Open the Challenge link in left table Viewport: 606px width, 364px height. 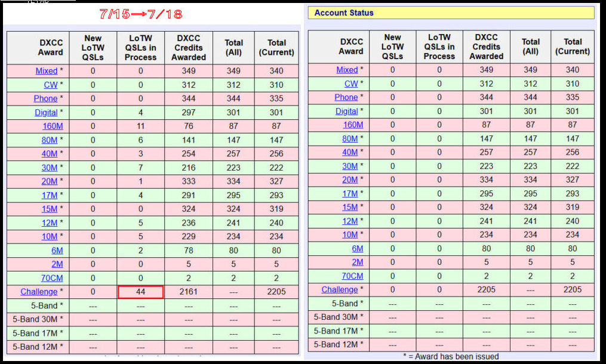39,292
